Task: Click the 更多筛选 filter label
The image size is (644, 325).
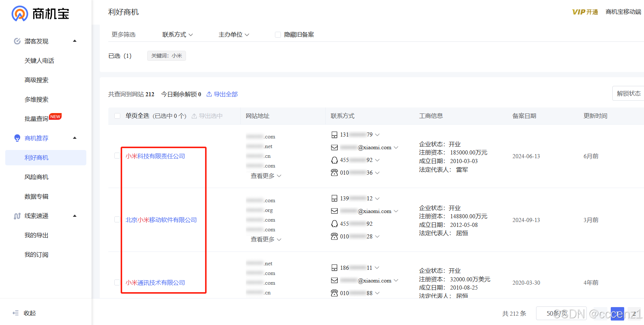Action: tap(124, 35)
